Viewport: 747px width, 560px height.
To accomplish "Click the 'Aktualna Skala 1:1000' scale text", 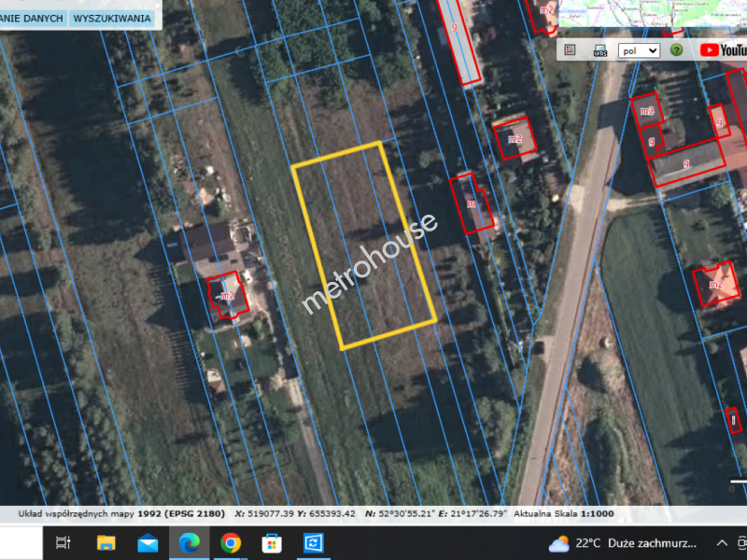I will 564,514.
